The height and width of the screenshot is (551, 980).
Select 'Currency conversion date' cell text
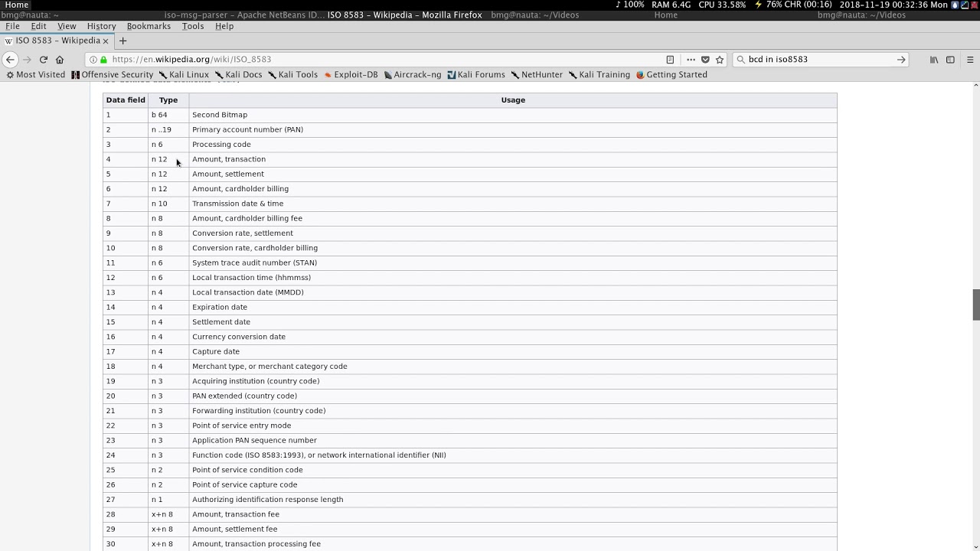(x=239, y=337)
